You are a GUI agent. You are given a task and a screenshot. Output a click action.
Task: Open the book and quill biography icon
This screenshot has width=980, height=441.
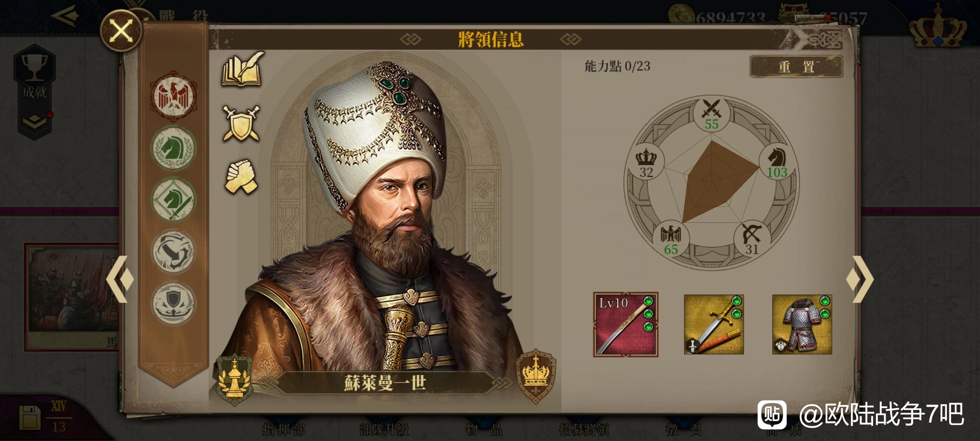click(x=243, y=69)
